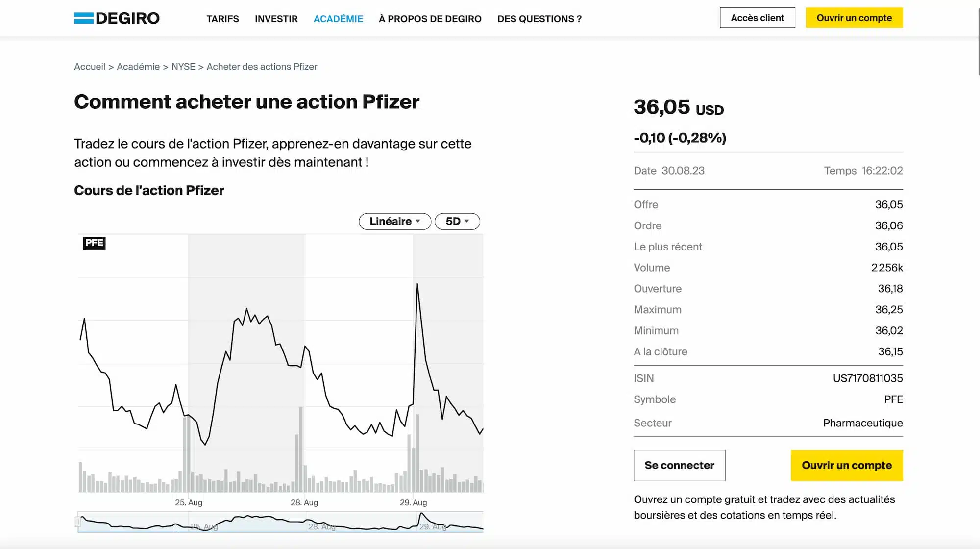This screenshot has height=549, width=980.
Task: Click the 28. Aug date label
Action: pos(304,502)
